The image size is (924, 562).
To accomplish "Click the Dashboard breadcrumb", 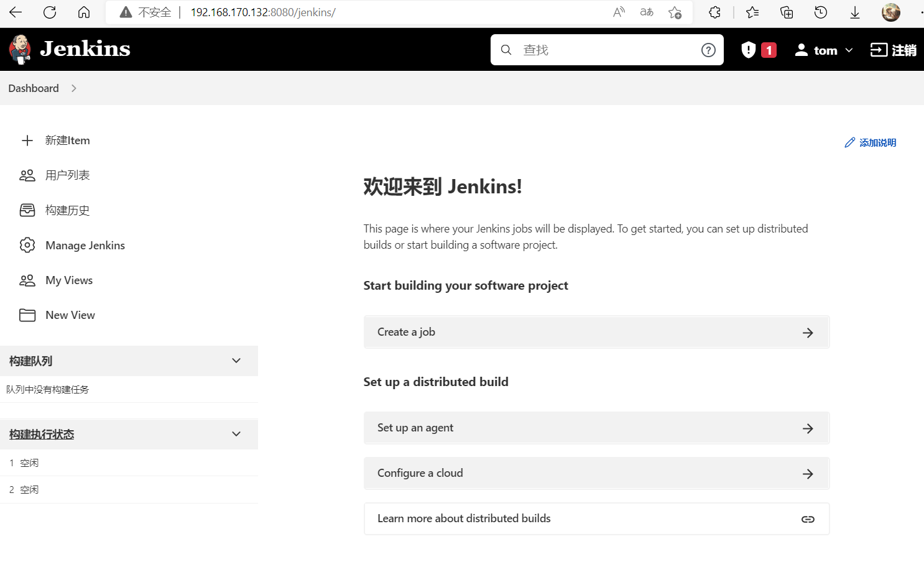I will (x=34, y=88).
